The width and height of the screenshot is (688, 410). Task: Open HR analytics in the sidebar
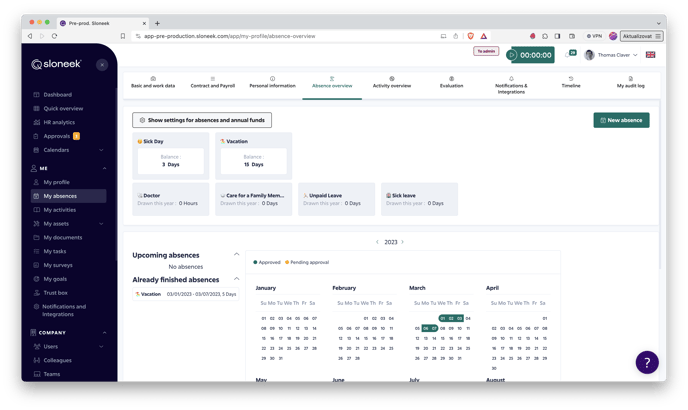(59, 122)
